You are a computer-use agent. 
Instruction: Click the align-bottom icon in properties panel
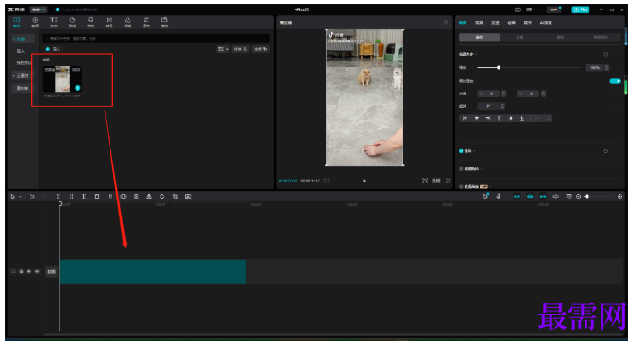tap(522, 118)
